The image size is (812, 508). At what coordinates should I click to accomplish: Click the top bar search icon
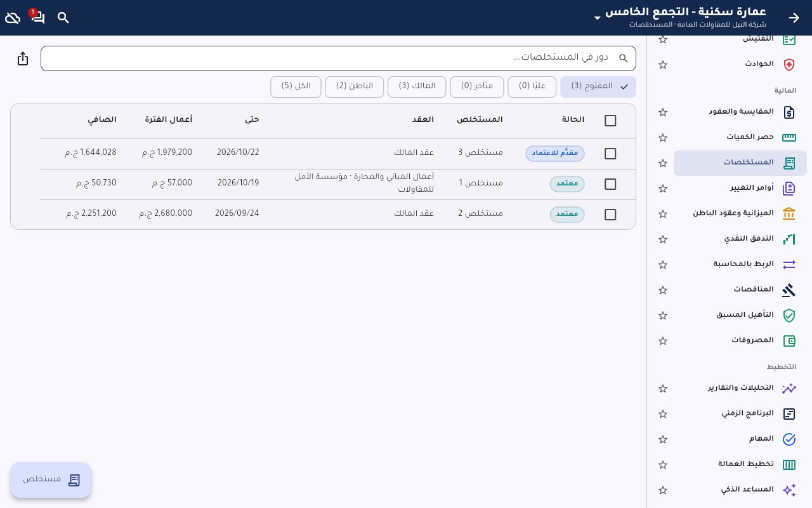[63, 18]
